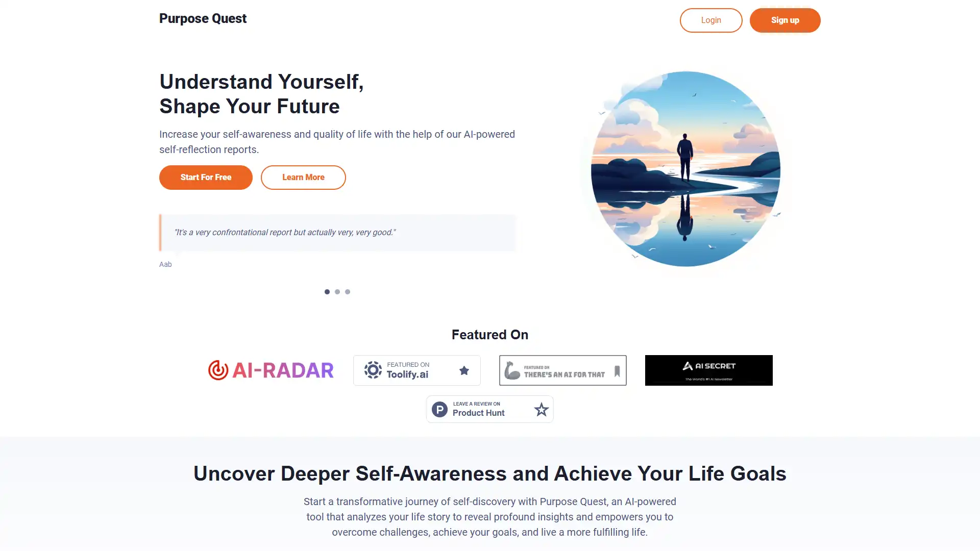Click the Start For Free button
The image size is (980, 551).
point(205,177)
